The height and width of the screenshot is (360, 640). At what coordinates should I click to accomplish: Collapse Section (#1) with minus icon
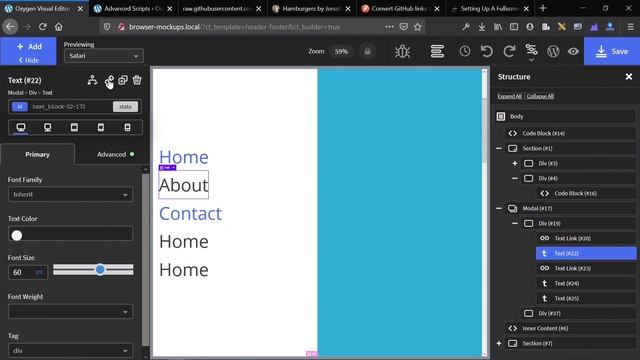pos(499,149)
